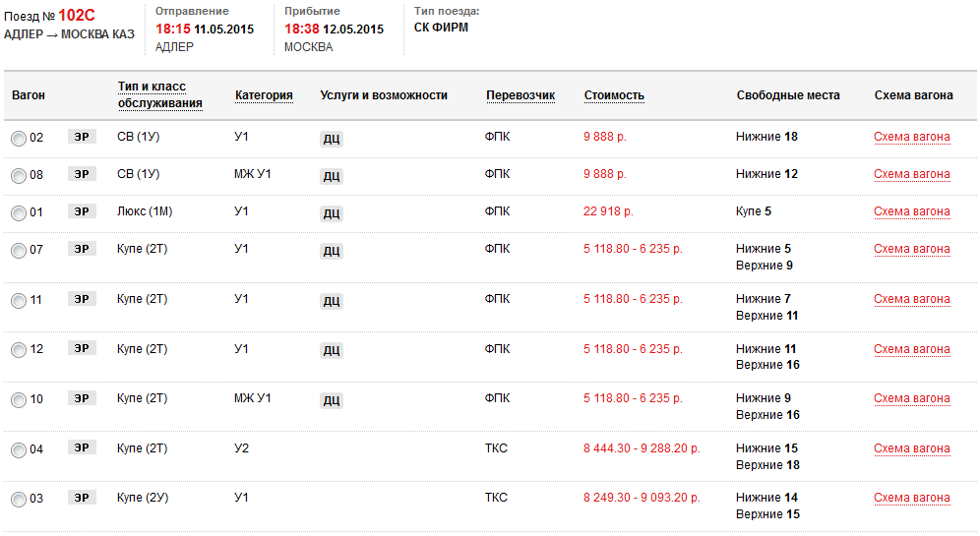Image resolution: width=980 pixels, height=536 pixels.
Task: Click the ЭР badge for wagon 02
Action: pos(82,138)
